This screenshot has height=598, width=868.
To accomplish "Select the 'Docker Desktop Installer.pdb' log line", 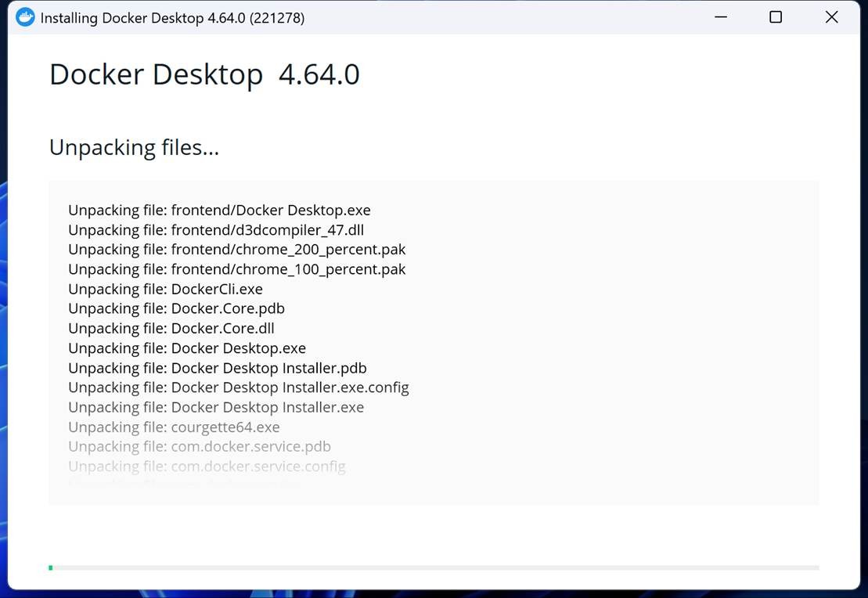I will [x=218, y=368].
